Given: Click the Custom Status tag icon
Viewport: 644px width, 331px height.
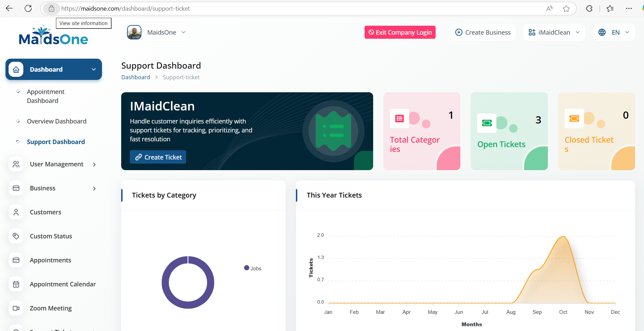Looking at the screenshot, I should tap(16, 236).
